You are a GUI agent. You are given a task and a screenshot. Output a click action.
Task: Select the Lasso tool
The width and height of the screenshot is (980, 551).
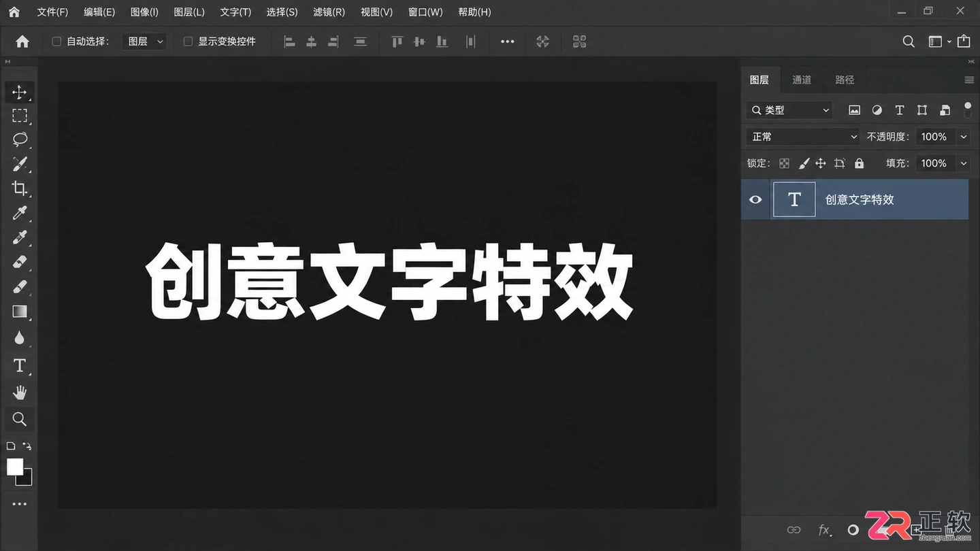(x=20, y=139)
